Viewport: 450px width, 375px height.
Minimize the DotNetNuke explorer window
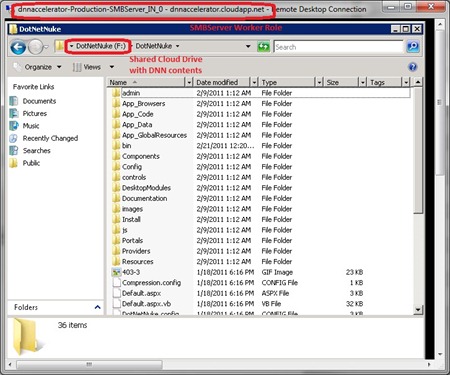(x=396, y=29)
